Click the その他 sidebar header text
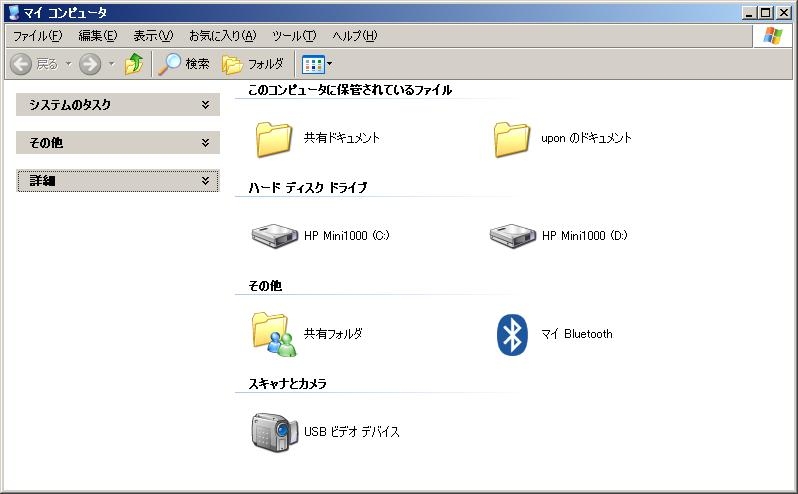798x494 pixels. click(46, 143)
